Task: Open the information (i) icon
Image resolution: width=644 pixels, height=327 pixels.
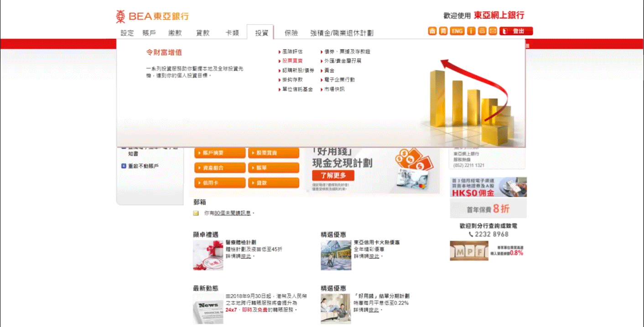Action: pyautogui.click(x=471, y=31)
